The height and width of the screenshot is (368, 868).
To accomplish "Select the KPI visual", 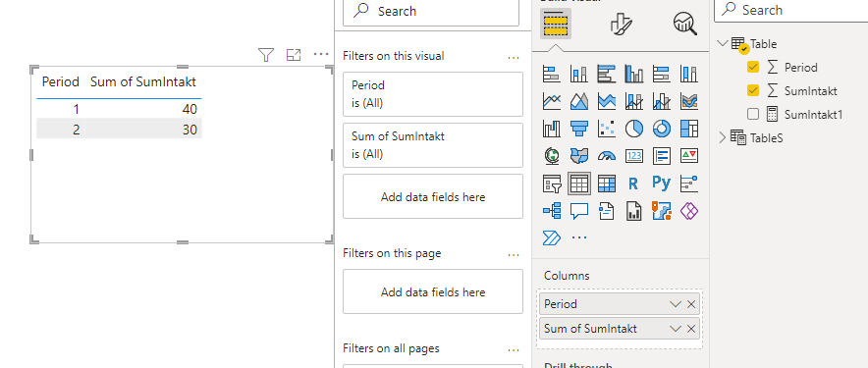I will (689, 156).
